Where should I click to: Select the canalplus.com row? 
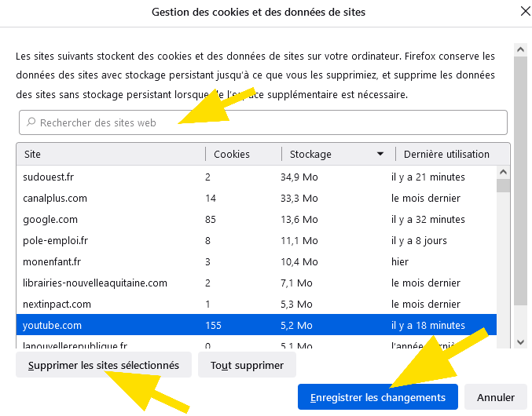pyautogui.click(x=256, y=198)
